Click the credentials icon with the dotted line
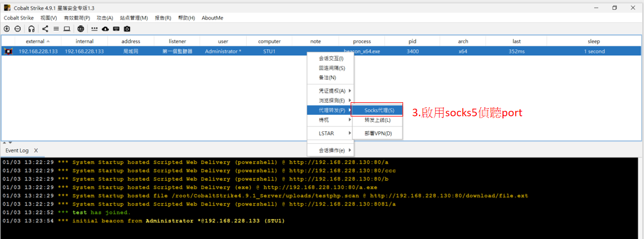This screenshot has height=239, width=644. click(95, 29)
